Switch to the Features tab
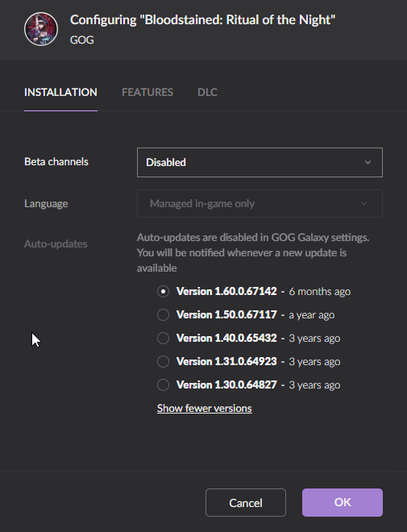 [x=147, y=92]
